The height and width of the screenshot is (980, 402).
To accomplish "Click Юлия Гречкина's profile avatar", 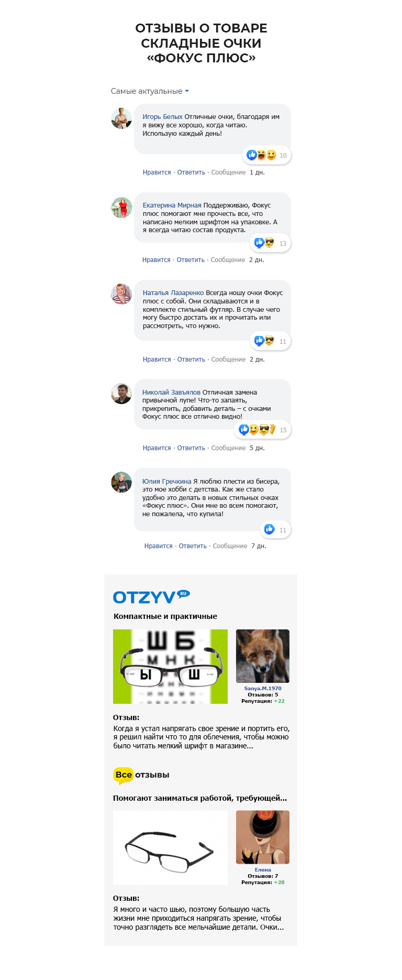I will (x=121, y=482).
